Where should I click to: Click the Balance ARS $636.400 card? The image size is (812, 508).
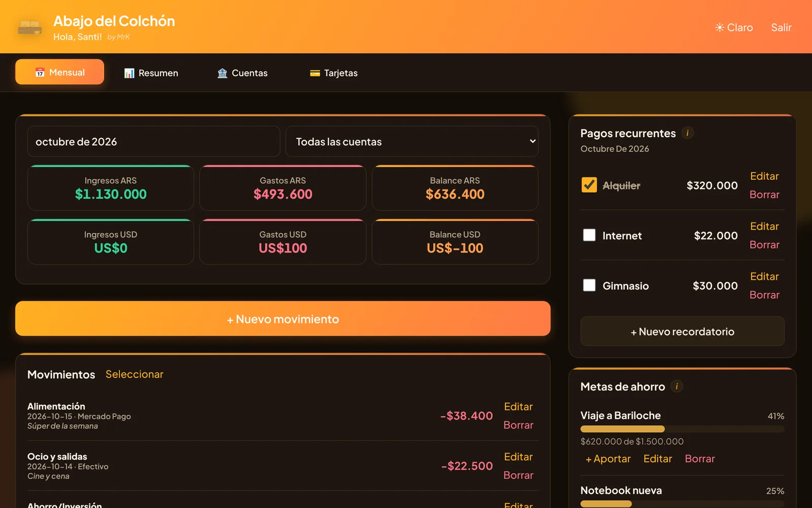(455, 188)
